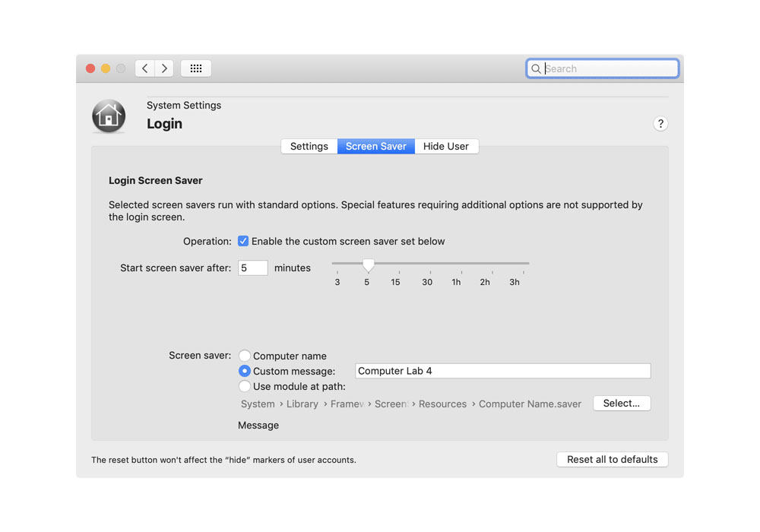Select the Screen Saver tab
The image size is (760, 532).
click(375, 147)
